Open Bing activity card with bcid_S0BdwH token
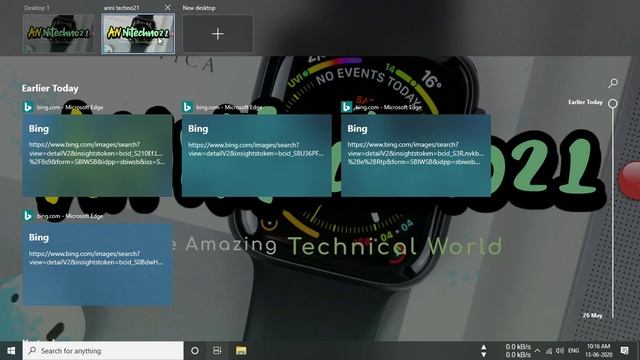Image resolution: width=640 pixels, height=360 pixels. [98, 264]
